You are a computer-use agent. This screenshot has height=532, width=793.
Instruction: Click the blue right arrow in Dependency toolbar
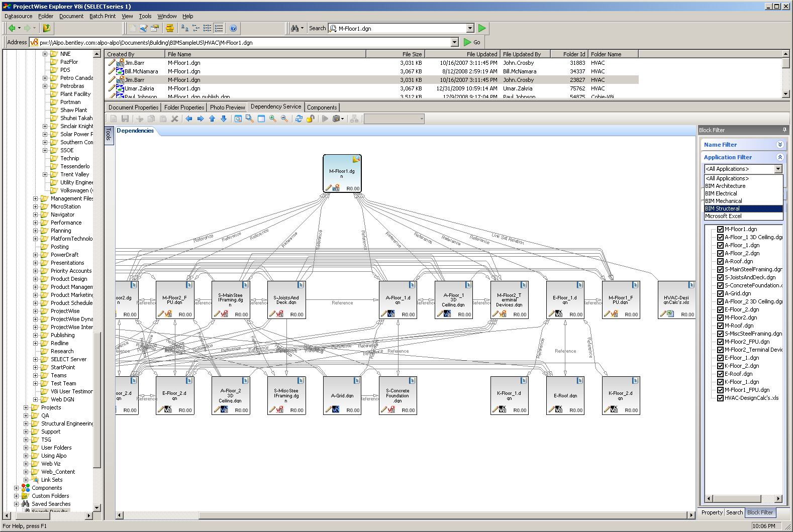click(x=201, y=119)
